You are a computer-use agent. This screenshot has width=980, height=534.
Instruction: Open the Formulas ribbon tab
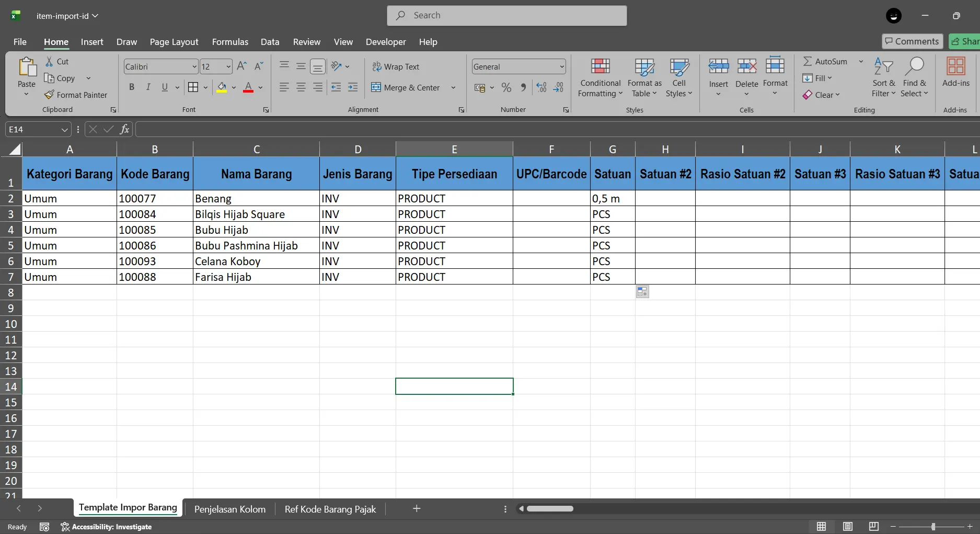tap(230, 42)
